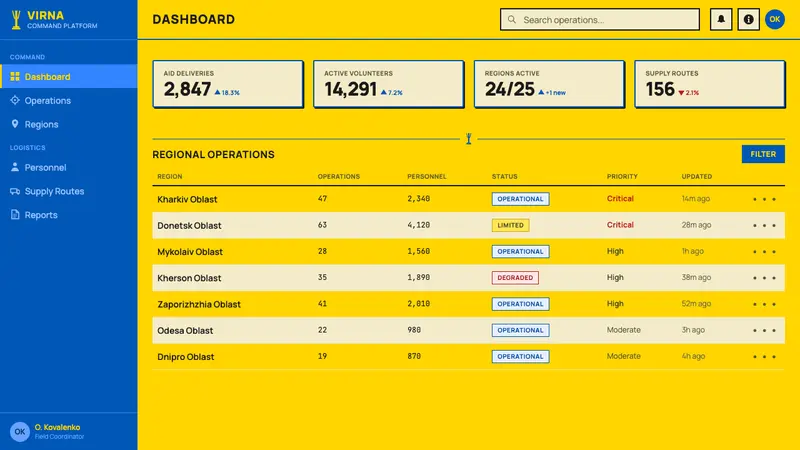Click the Operational badge for Zaporizhzhia Oblast
Screen dimensions: 800x450
pos(520,304)
